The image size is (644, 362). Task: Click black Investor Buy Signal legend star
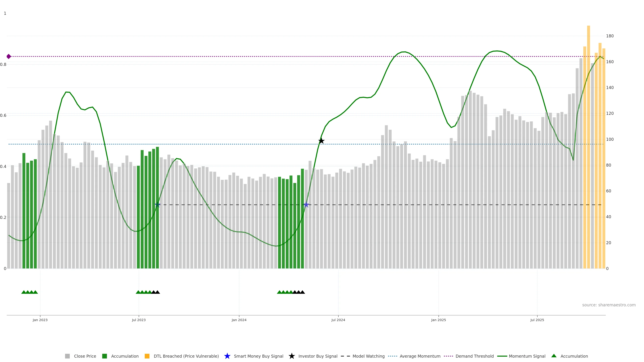291,356
